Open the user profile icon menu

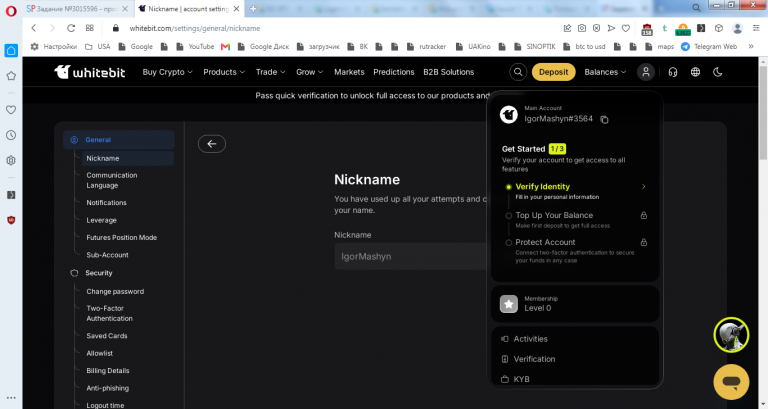click(x=646, y=72)
